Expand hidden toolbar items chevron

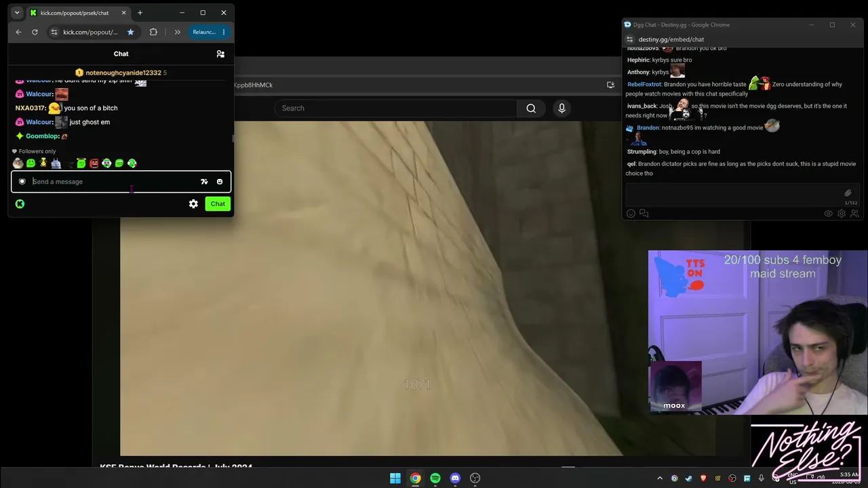178,32
